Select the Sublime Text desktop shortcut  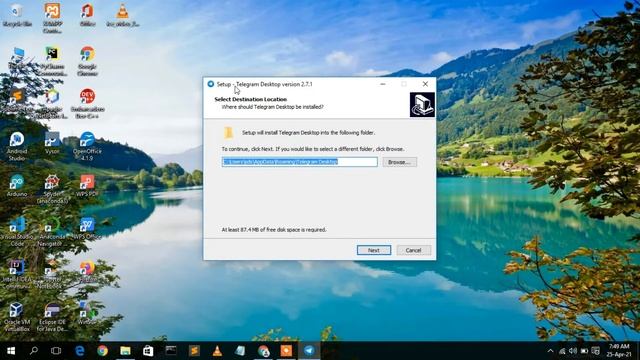(x=17, y=101)
